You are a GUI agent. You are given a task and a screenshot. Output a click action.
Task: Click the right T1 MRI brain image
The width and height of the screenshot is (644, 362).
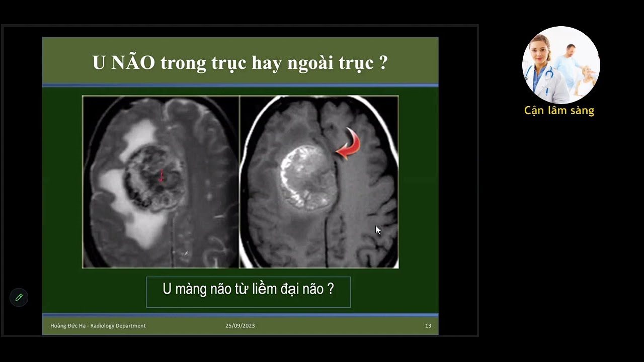[319, 182]
